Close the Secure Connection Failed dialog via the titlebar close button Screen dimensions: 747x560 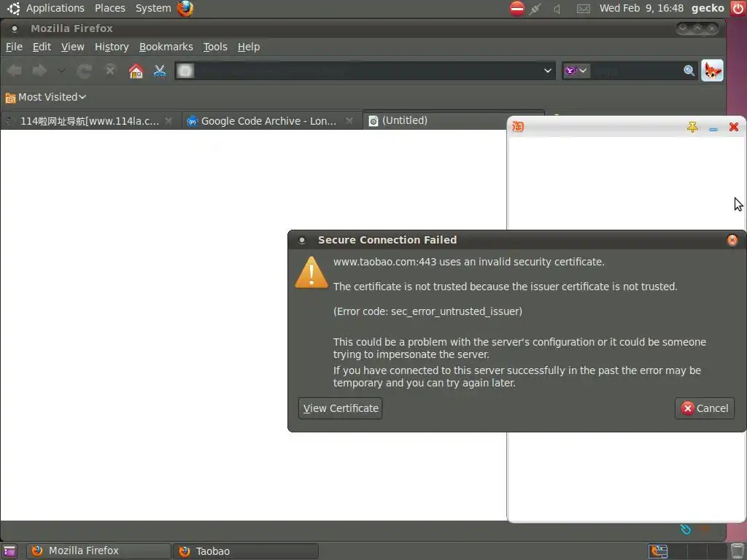pos(732,240)
